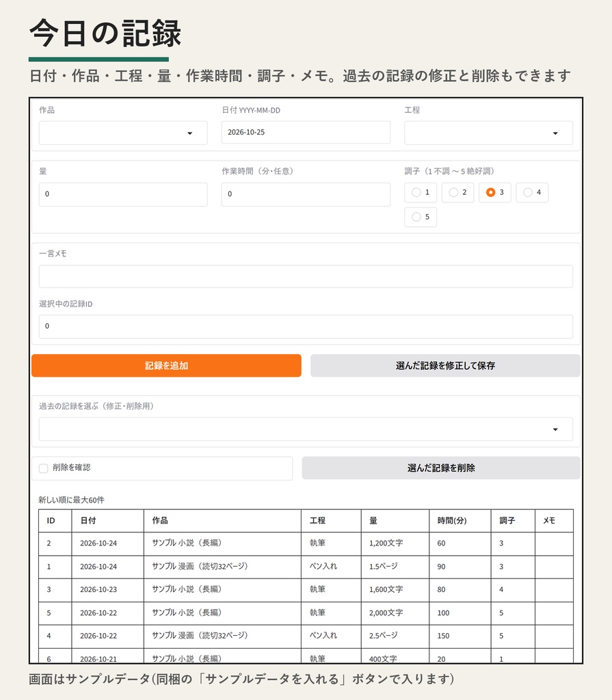This screenshot has width=612, height=700.
Task: Click the 2026-10-23 date cell
Action: (107, 590)
